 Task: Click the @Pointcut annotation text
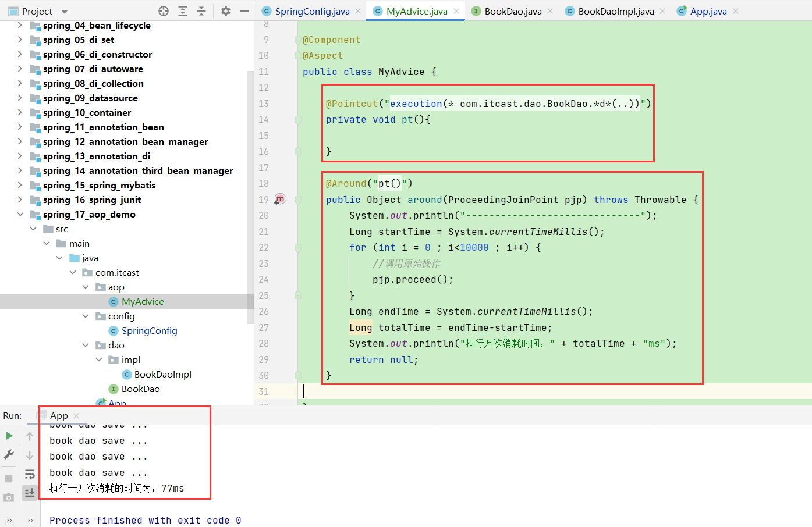(352, 104)
